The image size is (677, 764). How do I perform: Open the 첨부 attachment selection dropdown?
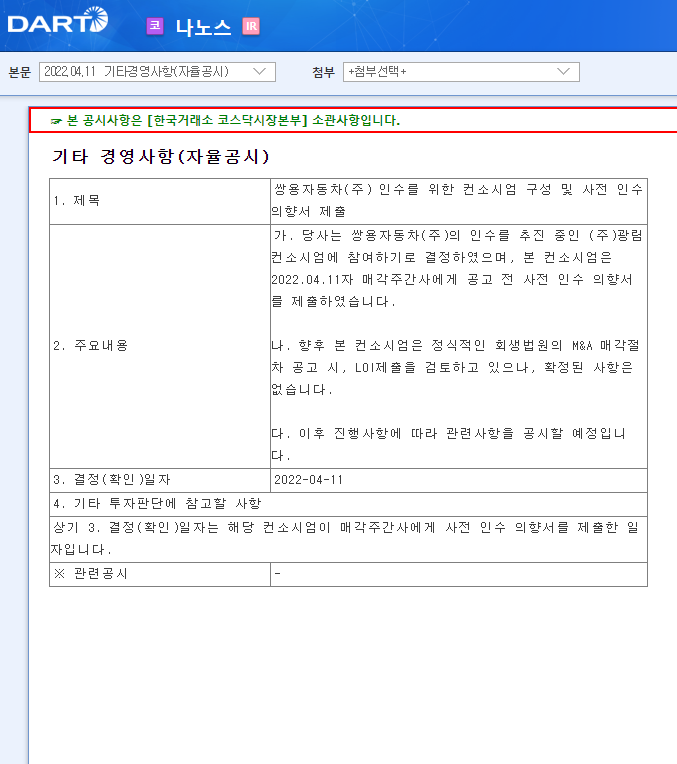pos(461,72)
